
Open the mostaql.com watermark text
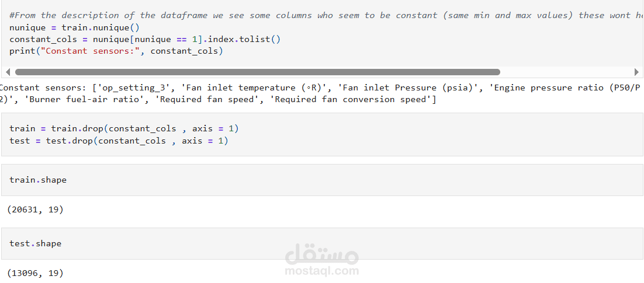pyautogui.click(x=321, y=271)
